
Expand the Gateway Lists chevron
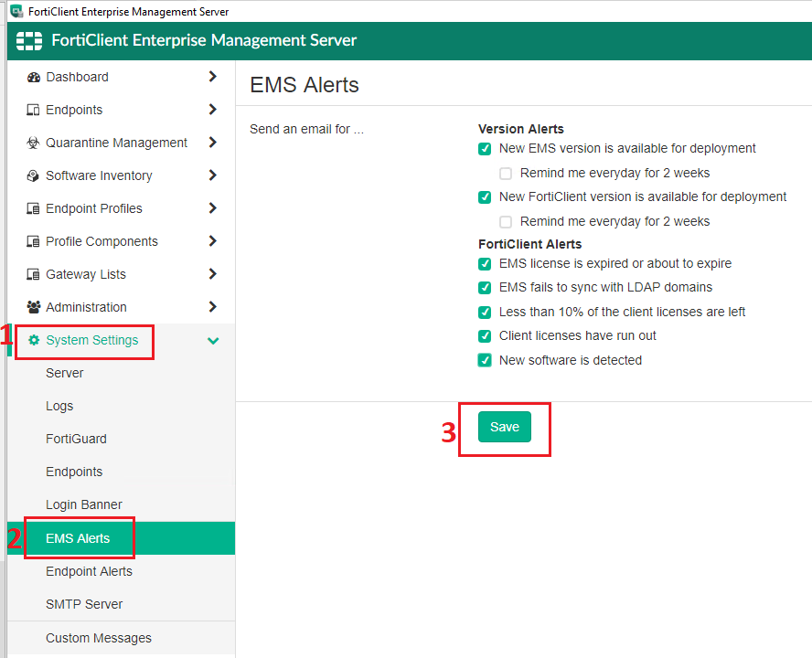click(x=212, y=274)
